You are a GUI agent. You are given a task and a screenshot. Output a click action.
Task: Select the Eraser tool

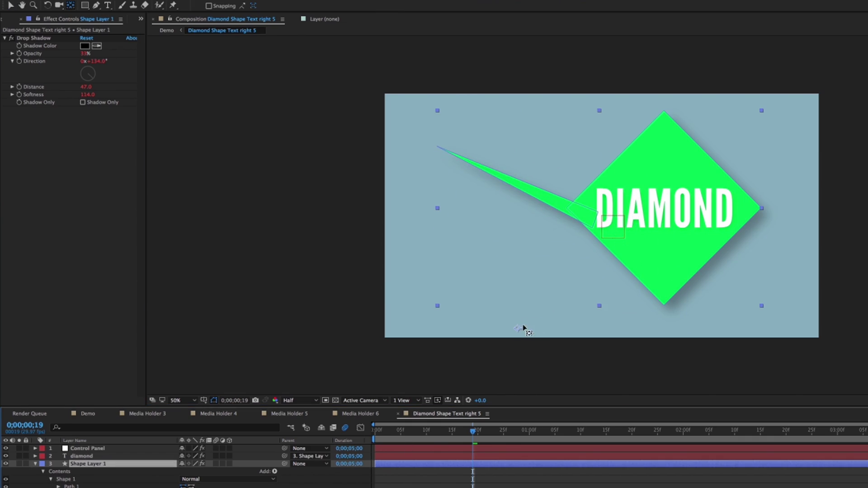(145, 5)
